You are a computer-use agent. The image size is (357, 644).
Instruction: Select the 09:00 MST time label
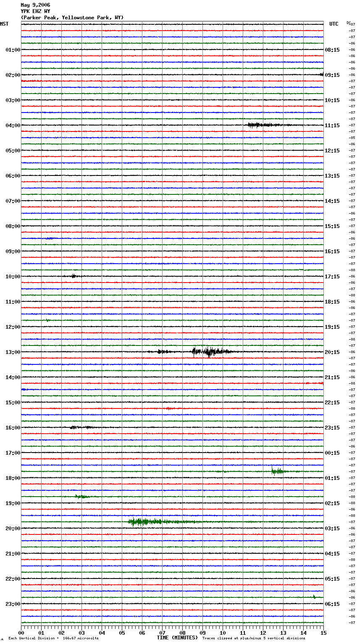pyautogui.click(x=13, y=251)
